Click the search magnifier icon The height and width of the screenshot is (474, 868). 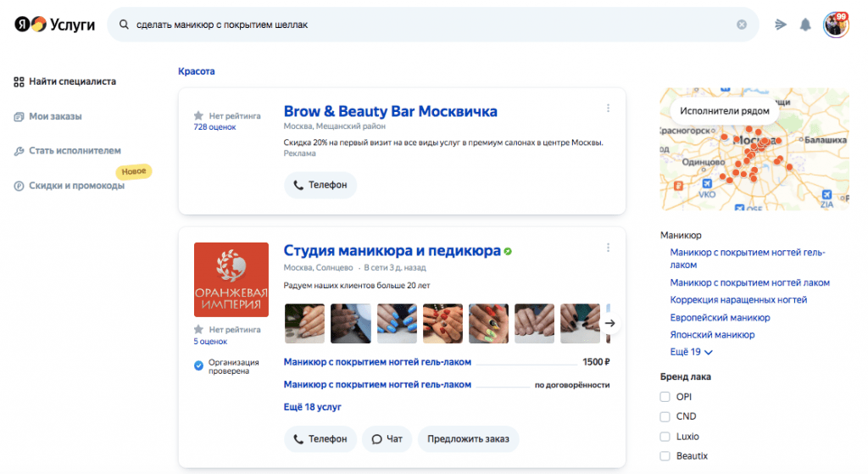click(124, 25)
